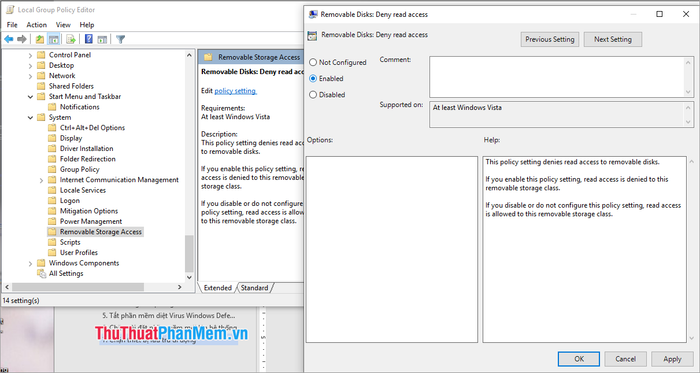Switch to the Extended tab

point(217,288)
